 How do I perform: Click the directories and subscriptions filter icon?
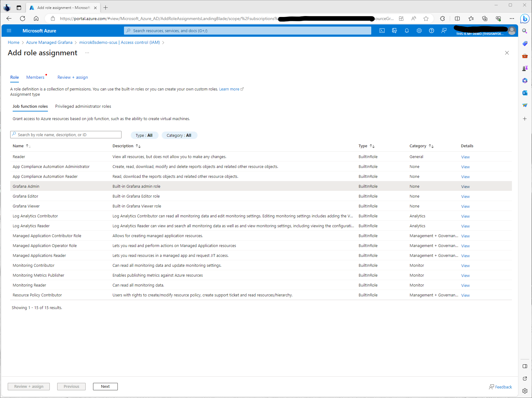(x=394, y=31)
